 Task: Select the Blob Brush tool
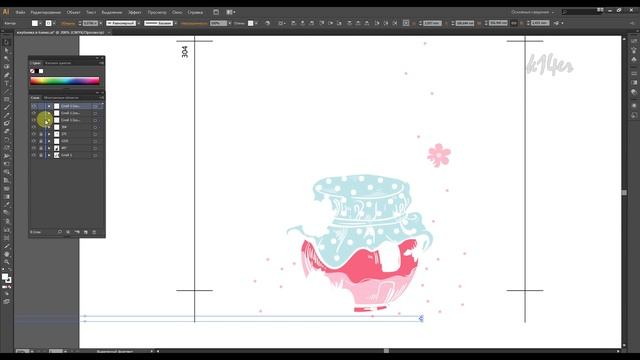point(6,123)
